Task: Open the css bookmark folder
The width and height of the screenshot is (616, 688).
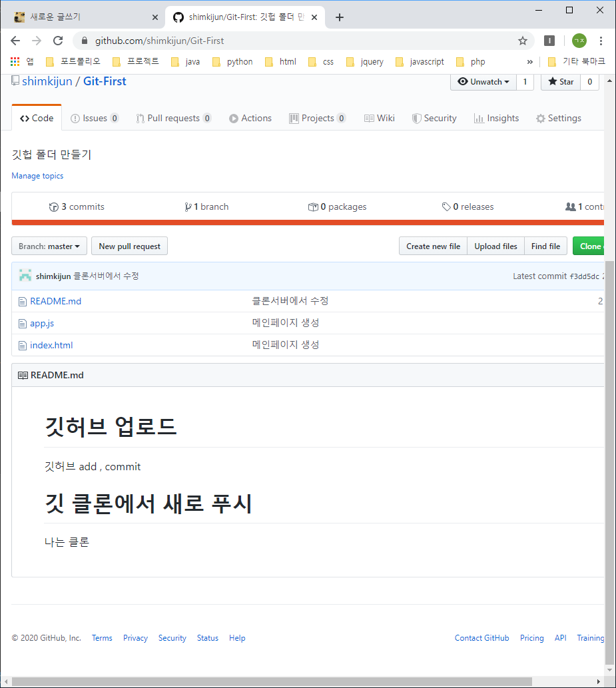Action: [321, 61]
